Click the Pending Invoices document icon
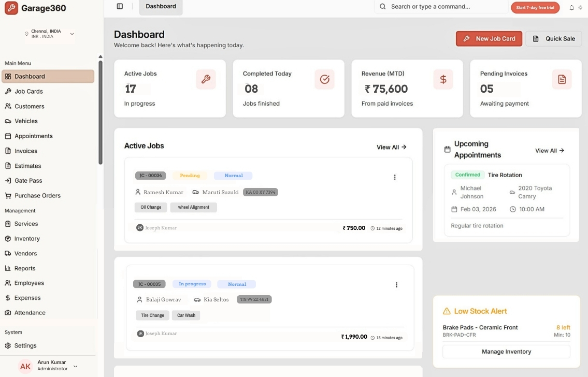The height and width of the screenshot is (377, 588). click(x=562, y=79)
